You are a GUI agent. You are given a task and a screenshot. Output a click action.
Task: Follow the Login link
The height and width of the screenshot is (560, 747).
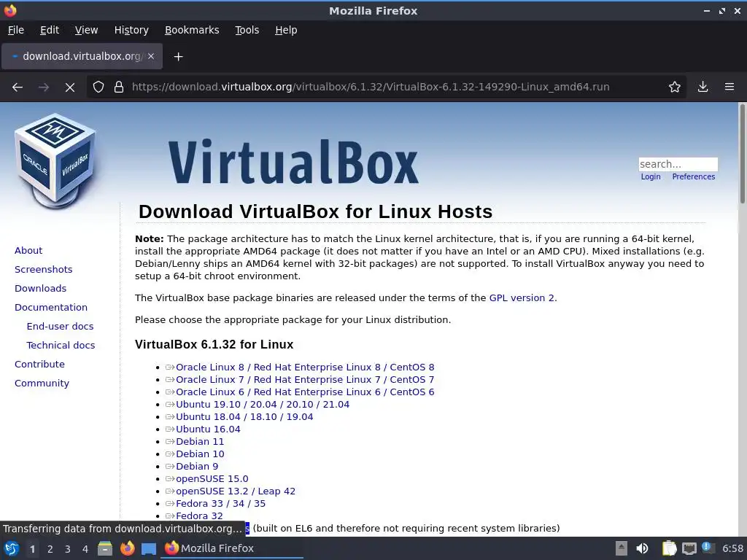(650, 176)
